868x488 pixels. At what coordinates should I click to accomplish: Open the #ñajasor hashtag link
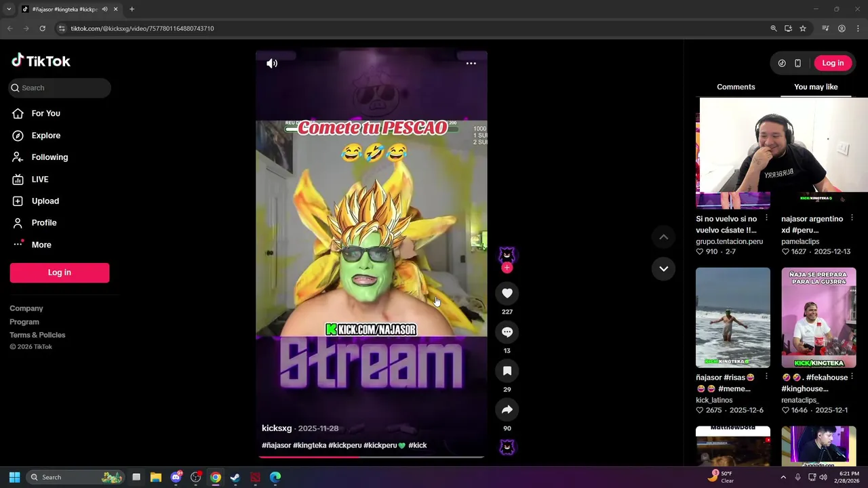click(276, 445)
